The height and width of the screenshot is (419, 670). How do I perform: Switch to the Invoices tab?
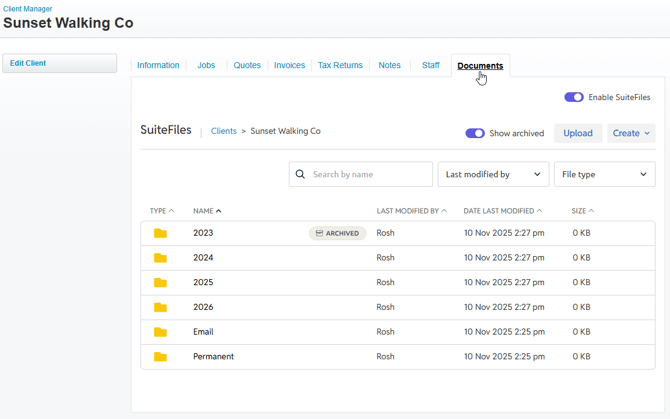pyautogui.click(x=289, y=65)
